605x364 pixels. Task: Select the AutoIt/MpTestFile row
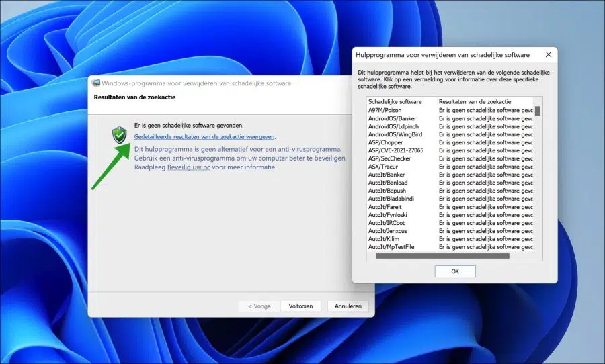click(x=450, y=247)
